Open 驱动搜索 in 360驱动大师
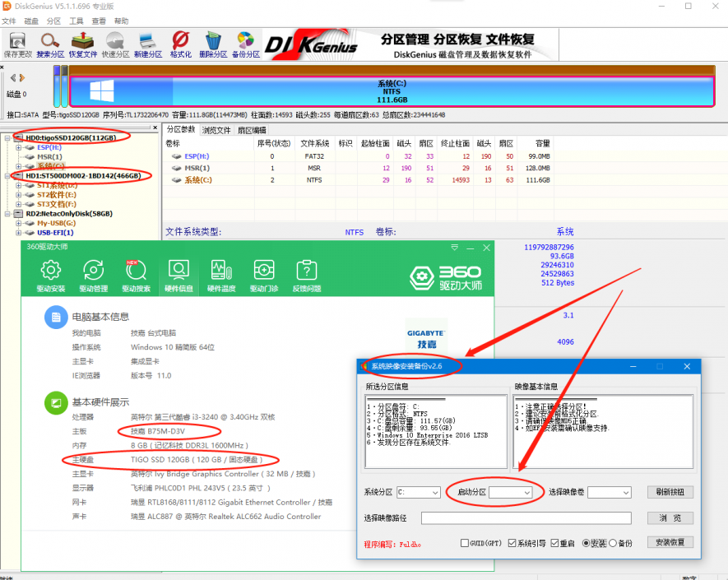The image size is (728, 580). coord(136,276)
